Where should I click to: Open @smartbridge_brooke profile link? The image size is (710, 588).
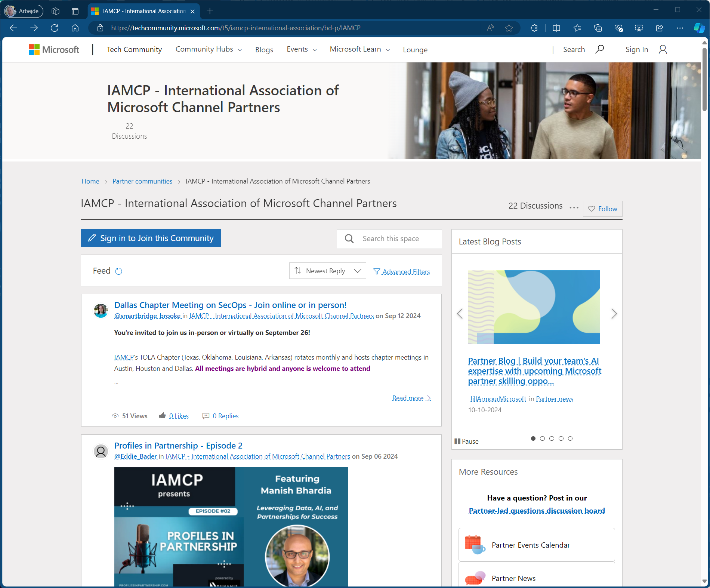tap(148, 316)
